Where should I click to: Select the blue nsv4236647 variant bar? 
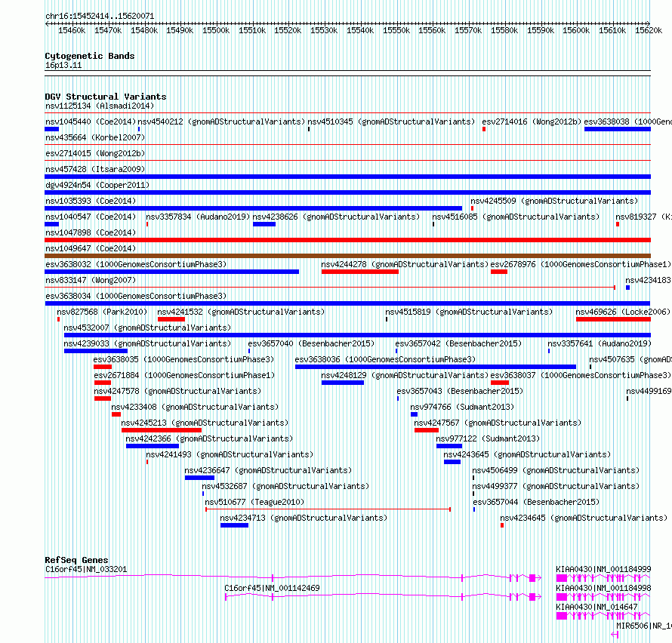200,478
